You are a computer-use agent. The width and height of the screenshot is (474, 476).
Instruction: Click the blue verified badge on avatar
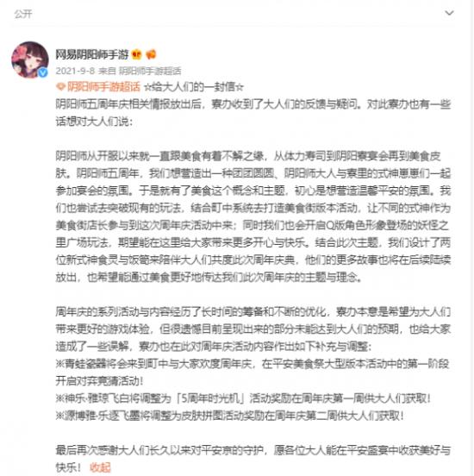[x=43, y=72]
